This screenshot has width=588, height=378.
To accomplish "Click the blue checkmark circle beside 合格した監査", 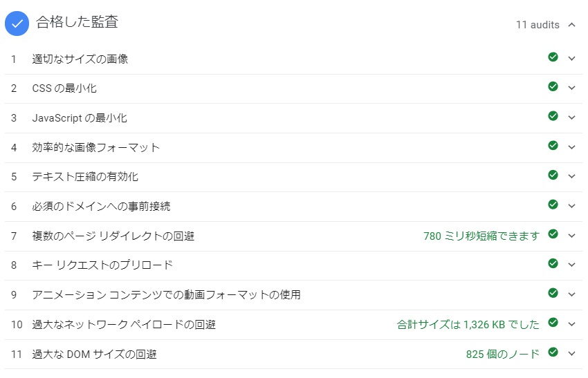I will (17, 23).
